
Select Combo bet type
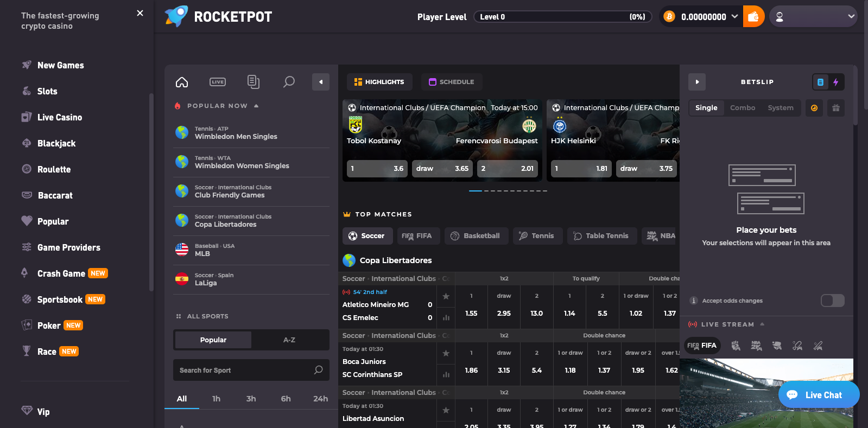pyautogui.click(x=743, y=108)
